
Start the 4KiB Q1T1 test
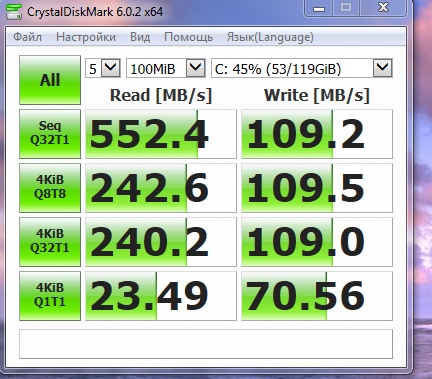(50, 296)
